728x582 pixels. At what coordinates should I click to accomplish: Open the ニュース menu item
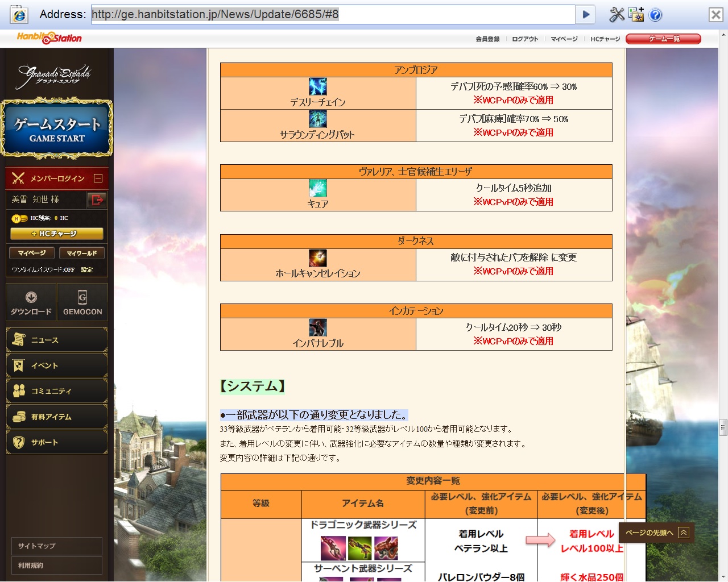point(57,340)
